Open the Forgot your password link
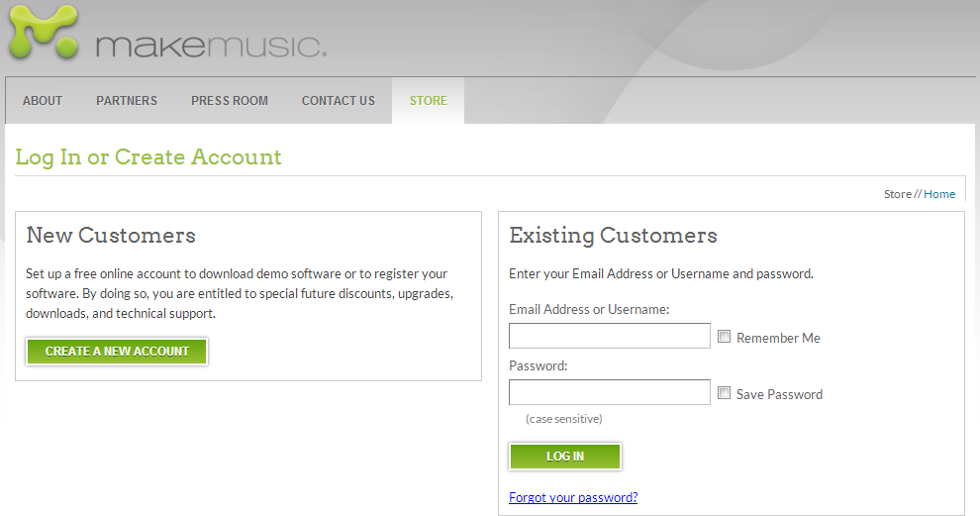The width and height of the screenshot is (980, 516). pyautogui.click(x=573, y=497)
